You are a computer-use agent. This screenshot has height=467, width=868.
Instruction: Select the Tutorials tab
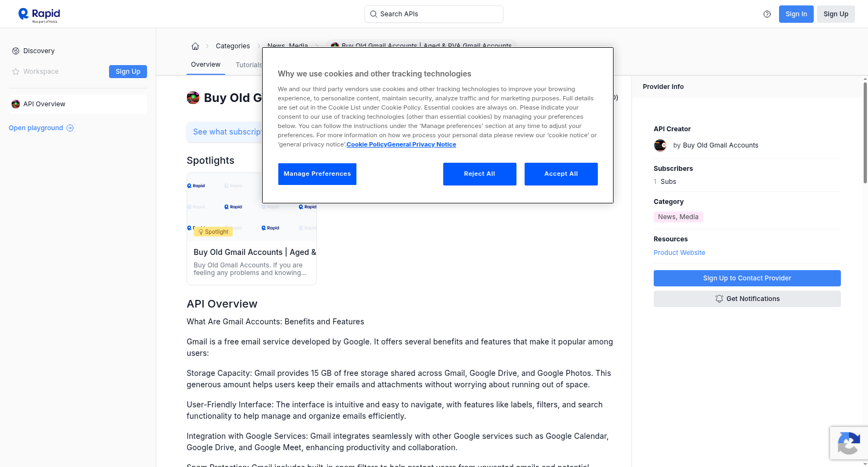point(248,65)
